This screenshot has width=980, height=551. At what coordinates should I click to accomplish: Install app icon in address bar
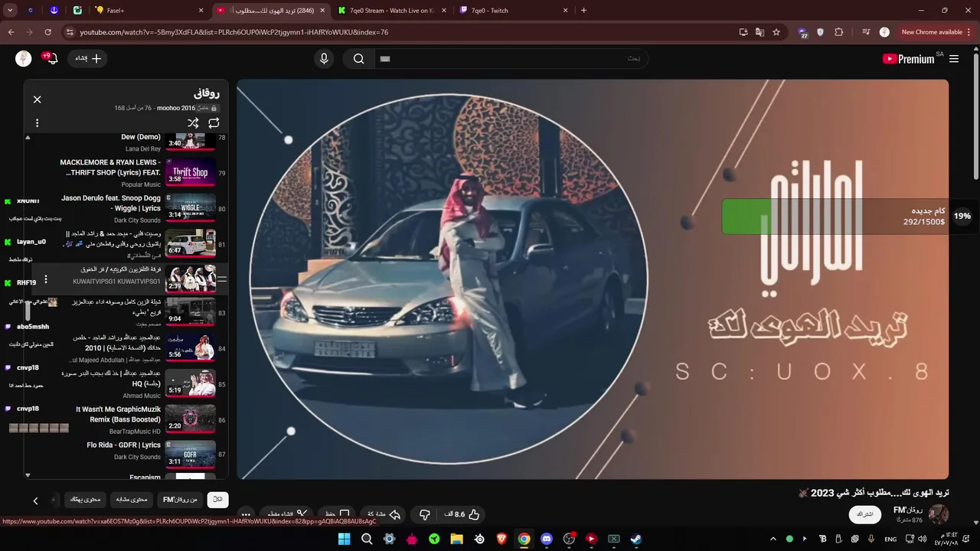[x=743, y=32]
